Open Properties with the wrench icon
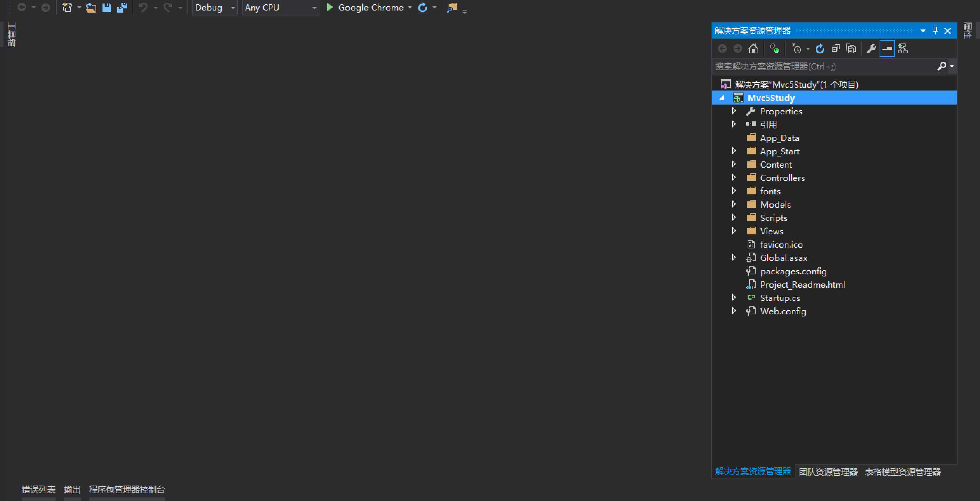The image size is (980, 501). (871, 49)
